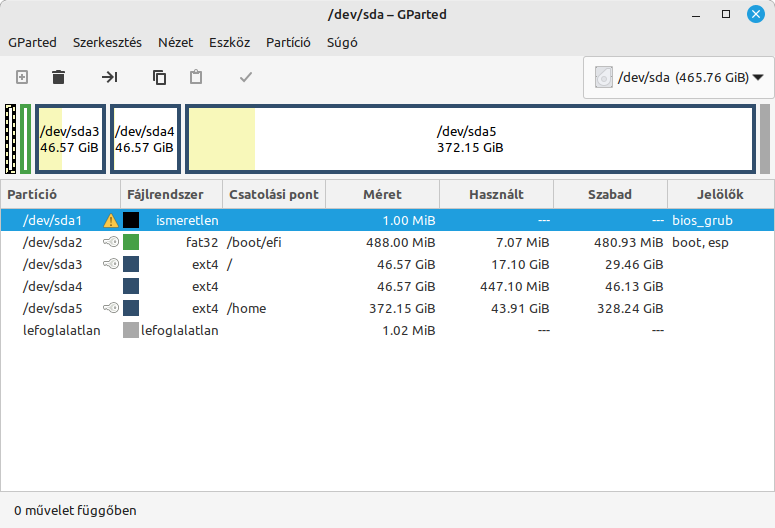Click the key lock icon on /dev/sda3 row
This screenshot has width=775, height=528.
111,264
